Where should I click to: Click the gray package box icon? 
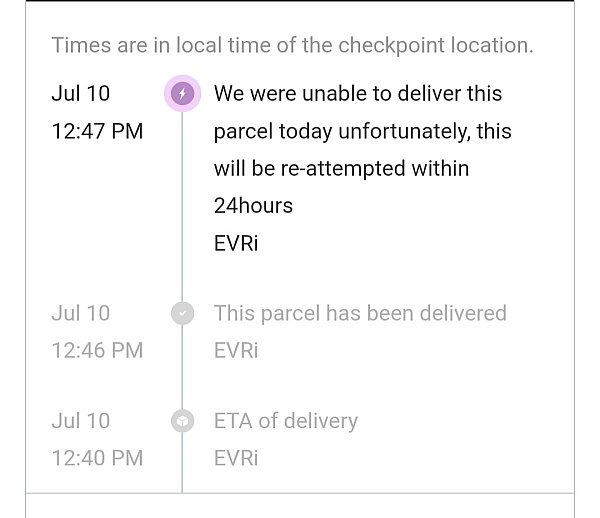click(183, 421)
